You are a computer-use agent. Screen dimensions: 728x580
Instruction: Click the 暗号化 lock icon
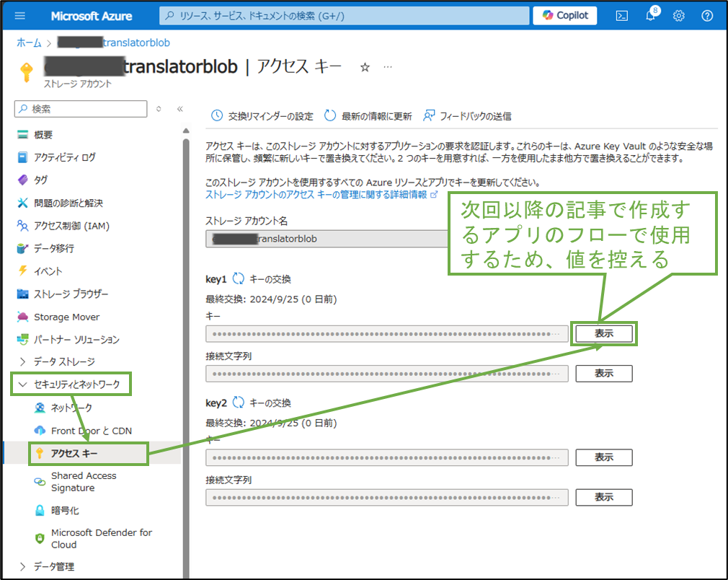pos(40,510)
